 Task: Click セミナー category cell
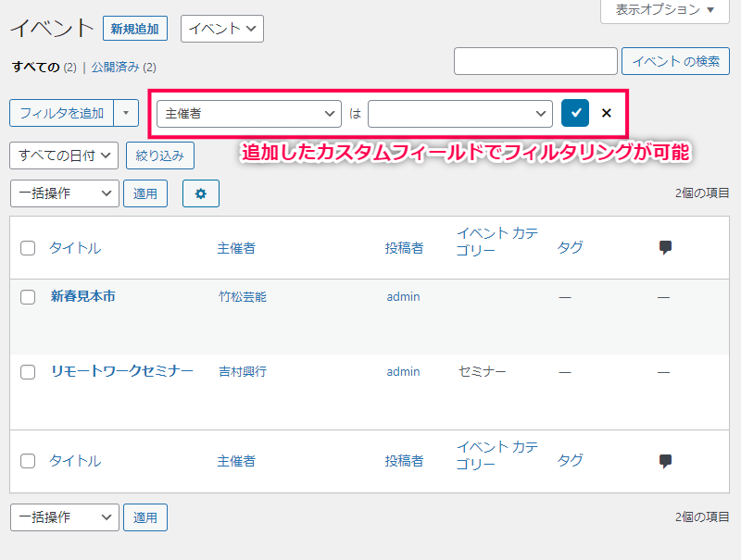click(x=482, y=371)
